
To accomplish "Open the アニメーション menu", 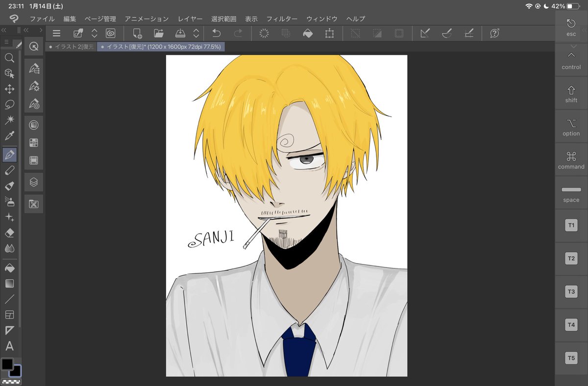I will click(x=147, y=19).
